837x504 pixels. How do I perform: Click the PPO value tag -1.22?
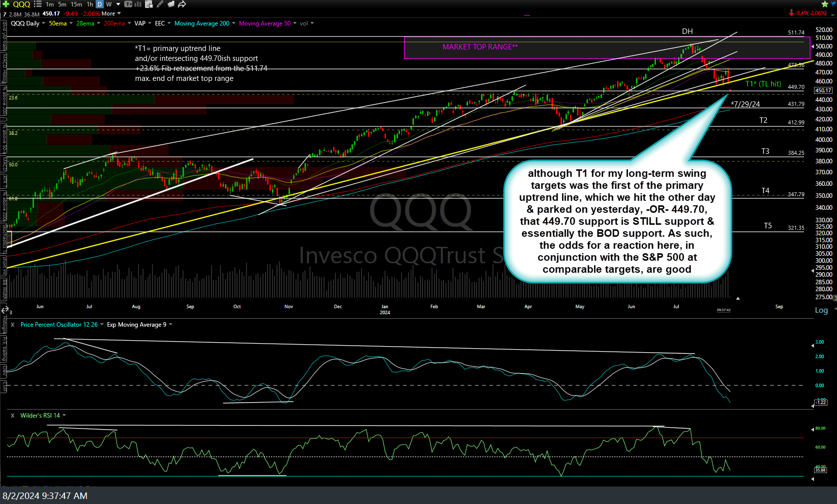click(821, 402)
